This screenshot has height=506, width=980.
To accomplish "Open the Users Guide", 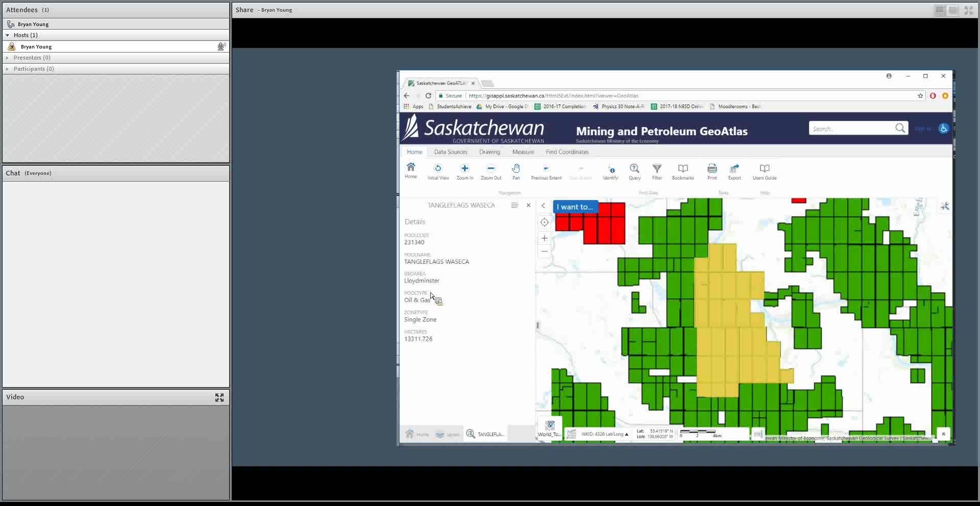I will (x=765, y=172).
